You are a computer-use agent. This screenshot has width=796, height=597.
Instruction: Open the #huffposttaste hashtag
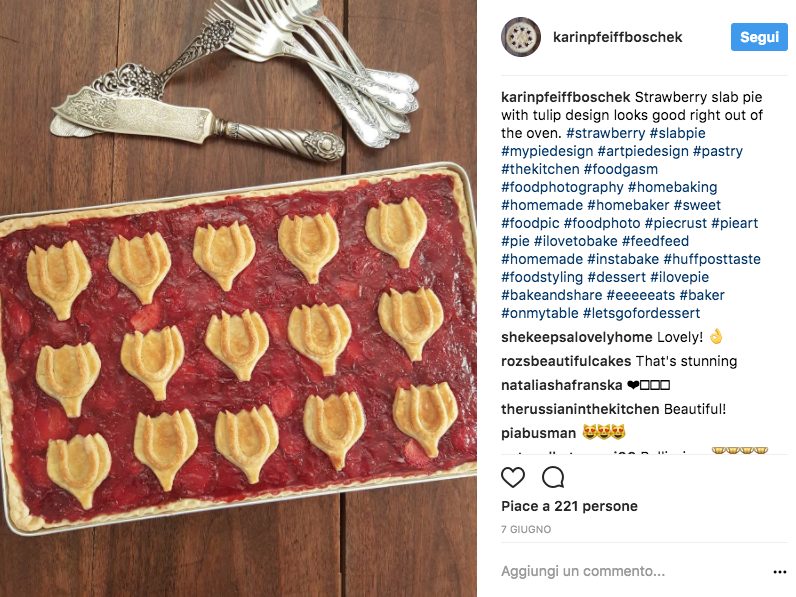(712, 259)
